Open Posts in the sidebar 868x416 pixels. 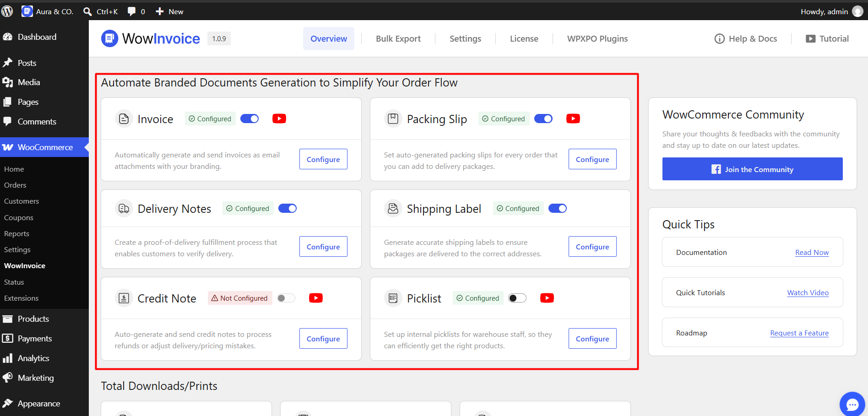pos(44,63)
